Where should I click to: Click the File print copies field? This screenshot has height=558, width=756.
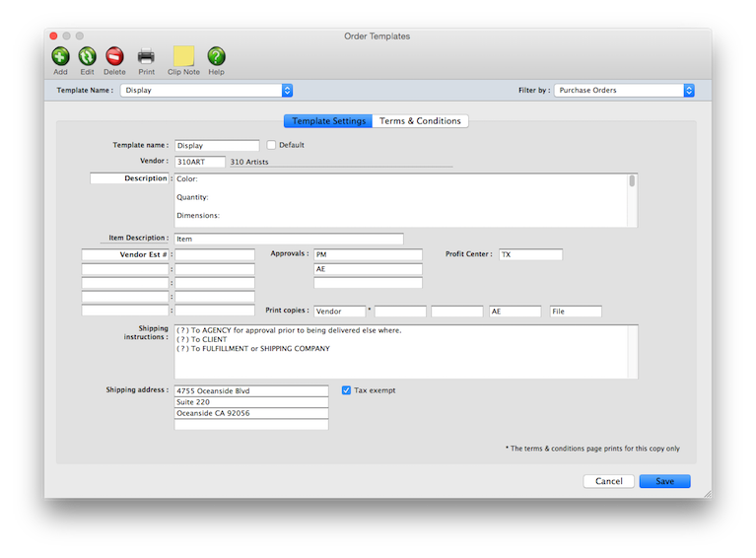[x=576, y=312]
